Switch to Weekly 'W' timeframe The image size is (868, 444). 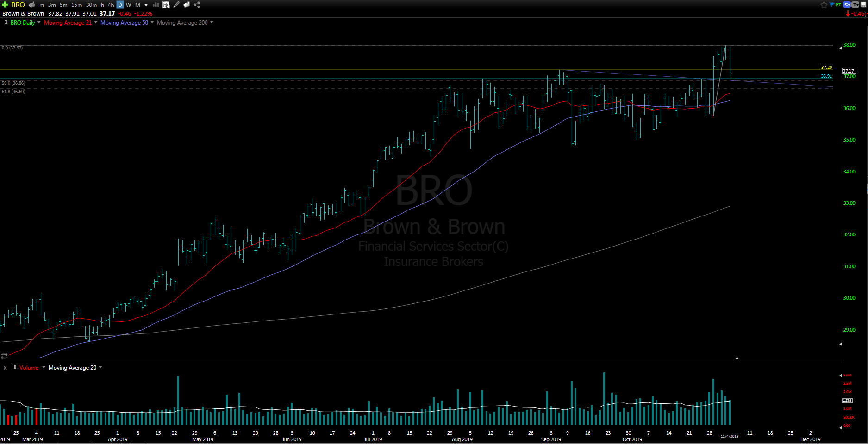pyautogui.click(x=129, y=5)
